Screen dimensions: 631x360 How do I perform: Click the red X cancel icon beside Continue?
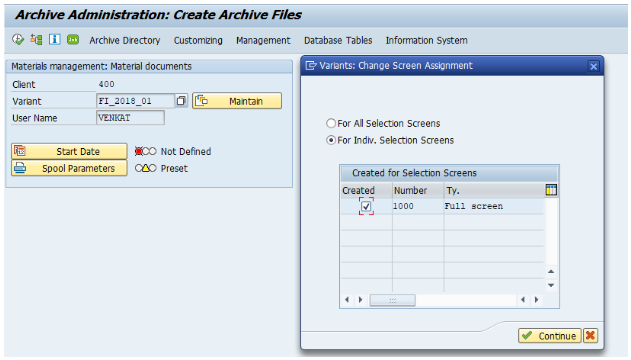tap(590, 335)
